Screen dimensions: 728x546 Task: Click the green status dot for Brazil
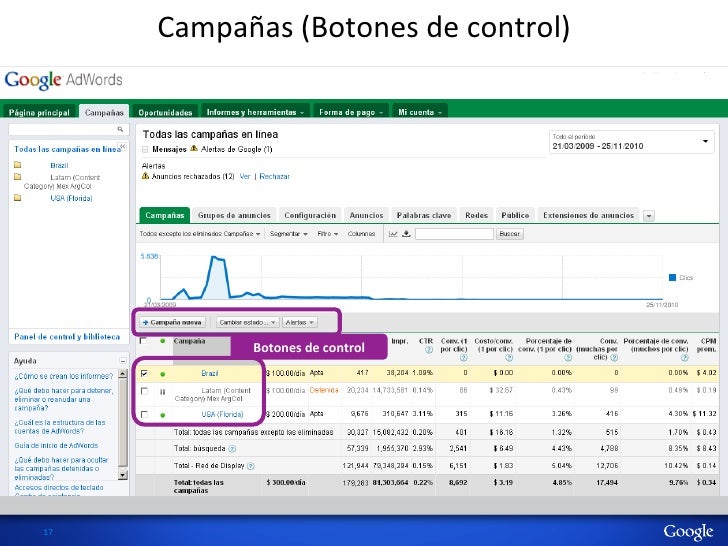(162, 374)
